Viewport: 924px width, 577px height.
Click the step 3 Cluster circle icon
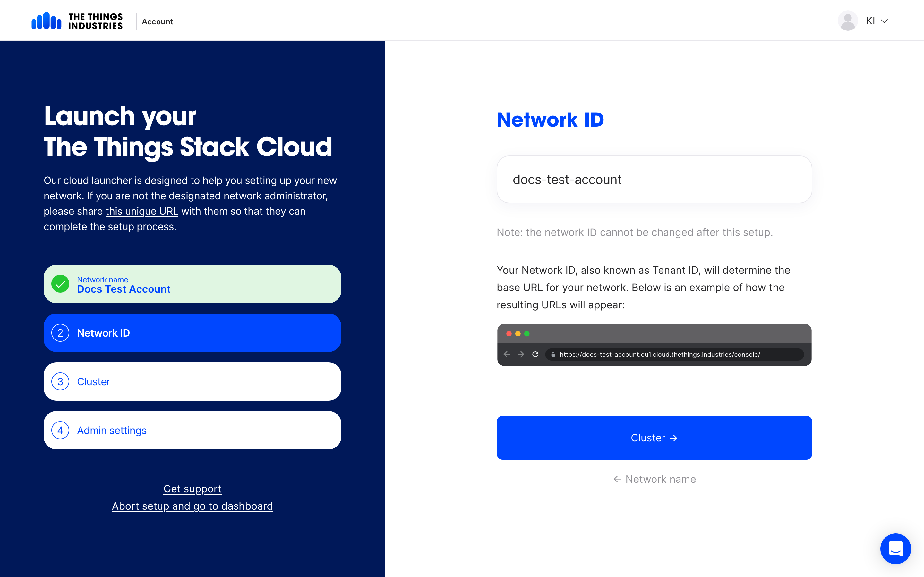coord(61,381)
